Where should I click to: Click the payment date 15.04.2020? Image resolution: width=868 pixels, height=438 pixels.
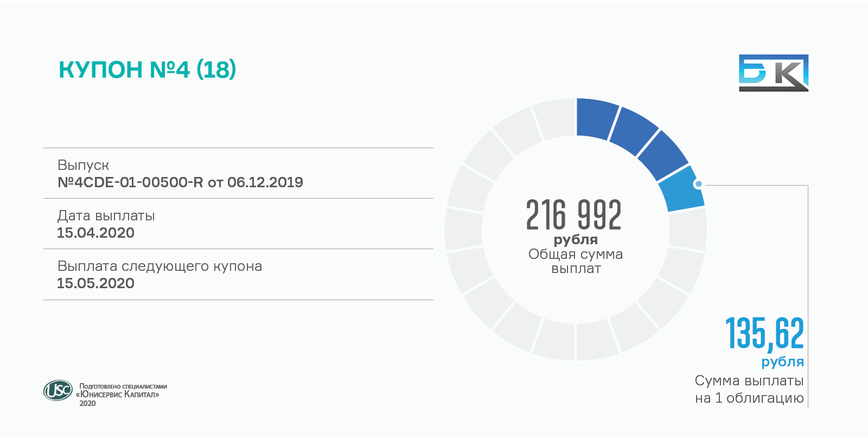coord(95,233)
